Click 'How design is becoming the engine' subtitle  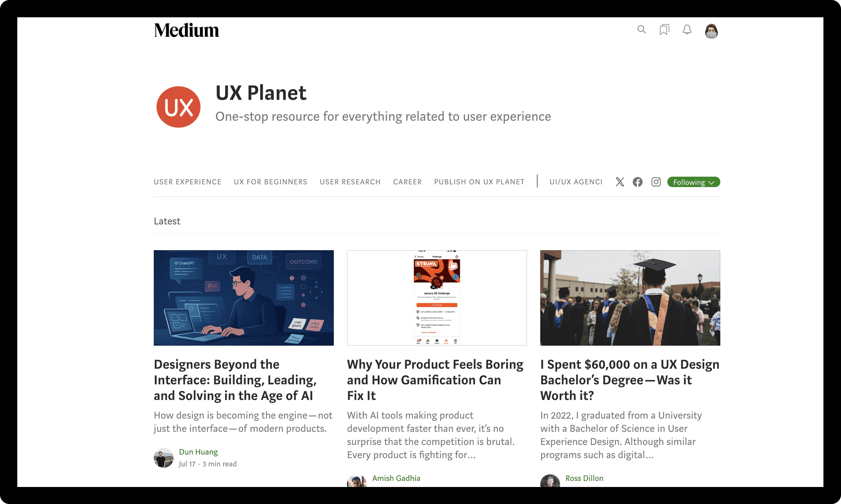pos(243,422)
